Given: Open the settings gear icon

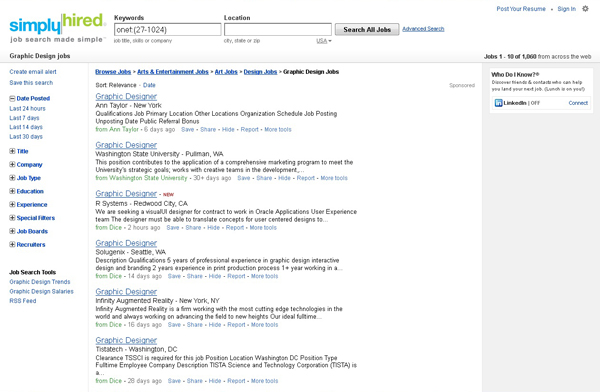Looking at the screenshot, I should 585,8.
